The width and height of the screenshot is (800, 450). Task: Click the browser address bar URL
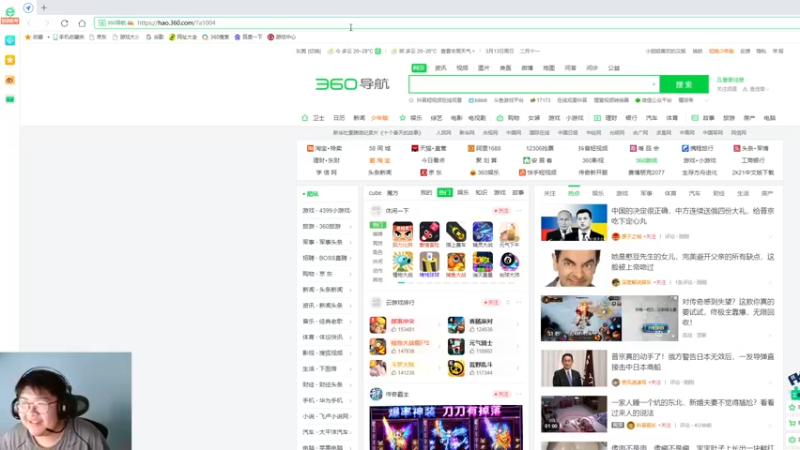click(x=176, y=23)
